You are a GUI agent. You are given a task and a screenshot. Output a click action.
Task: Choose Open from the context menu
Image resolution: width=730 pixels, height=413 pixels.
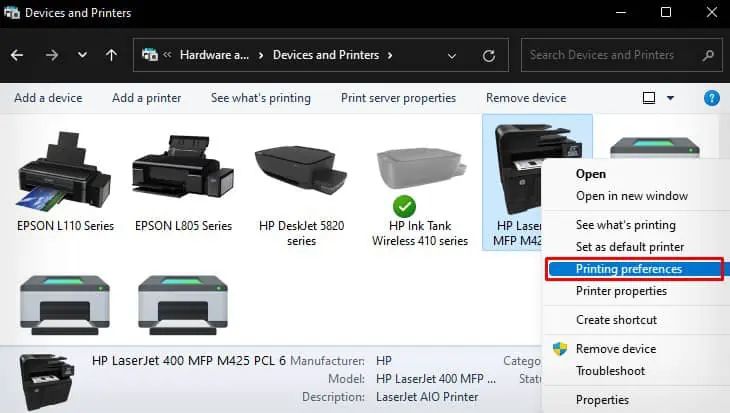point(591,174)
